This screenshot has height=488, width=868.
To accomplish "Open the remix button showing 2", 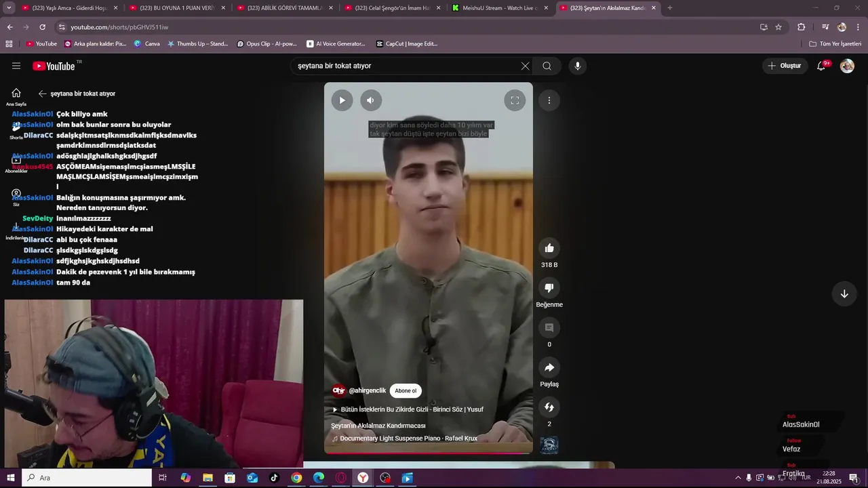I will coord(549,407).
